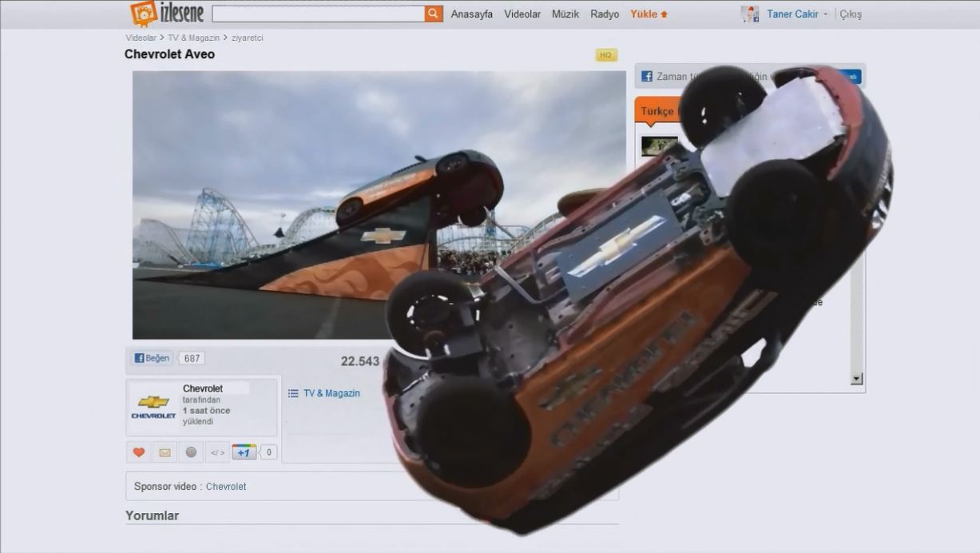This screenshot has width=980, height=553.
Task: Click the orange search magnifier button
Action: point(433,14)
